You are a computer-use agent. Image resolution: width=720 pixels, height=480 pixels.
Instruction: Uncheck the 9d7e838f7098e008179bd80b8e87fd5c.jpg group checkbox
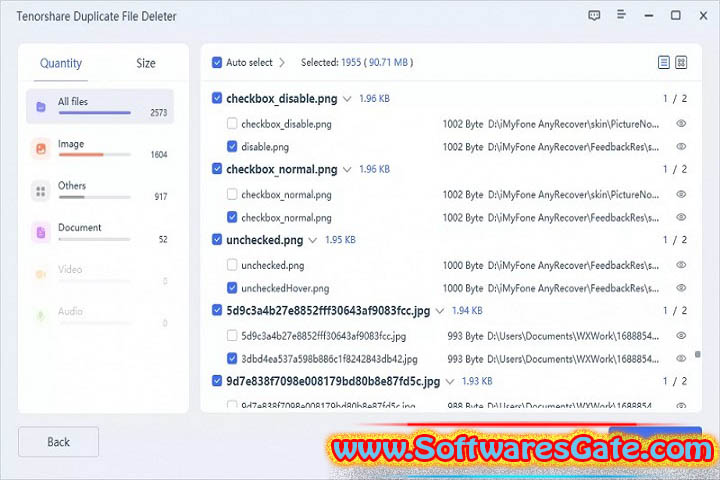217,381
